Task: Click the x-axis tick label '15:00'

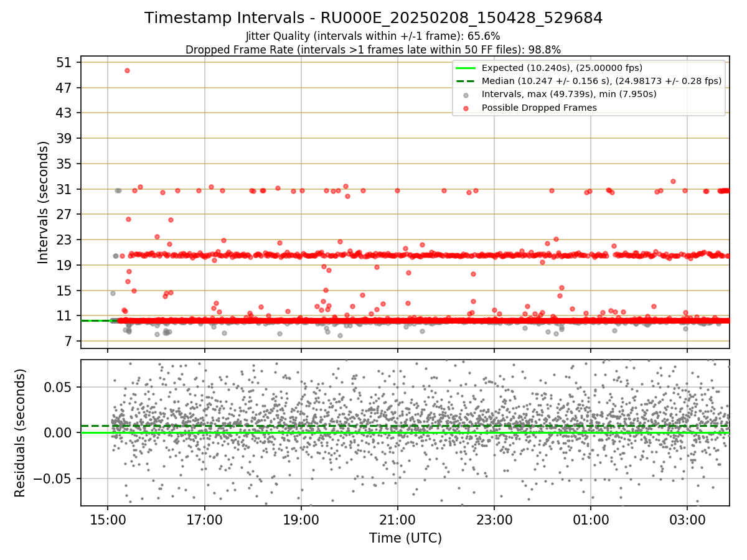Action: pos(108,520)
